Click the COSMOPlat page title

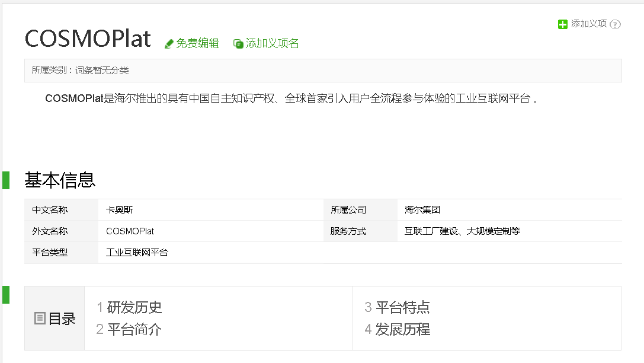pyautogui.click(x=88, y=39)
